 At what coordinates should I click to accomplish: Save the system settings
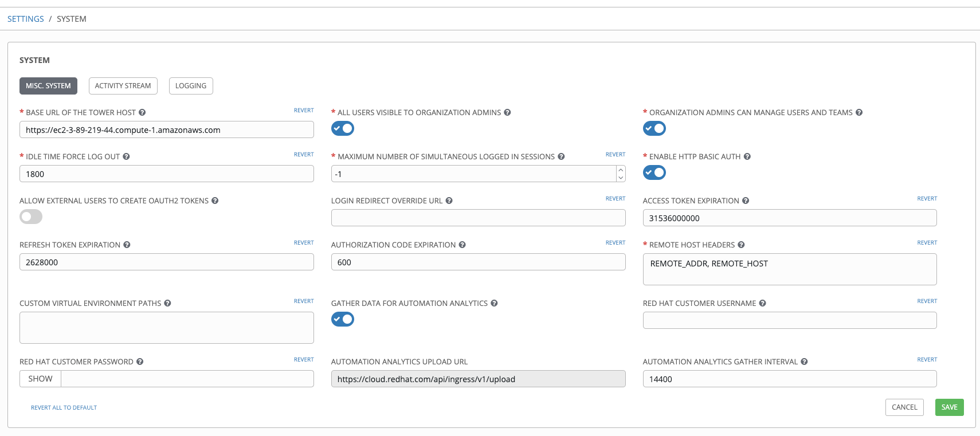(949, 407)
